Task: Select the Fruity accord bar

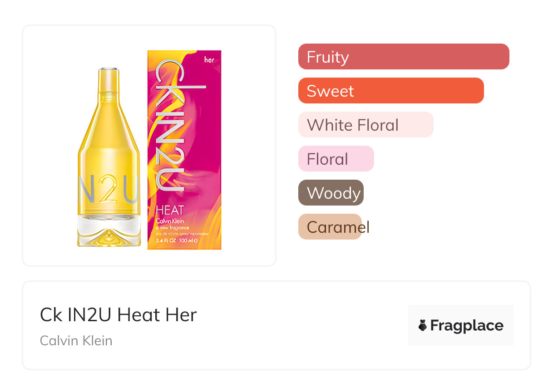Action: point(404,57)
